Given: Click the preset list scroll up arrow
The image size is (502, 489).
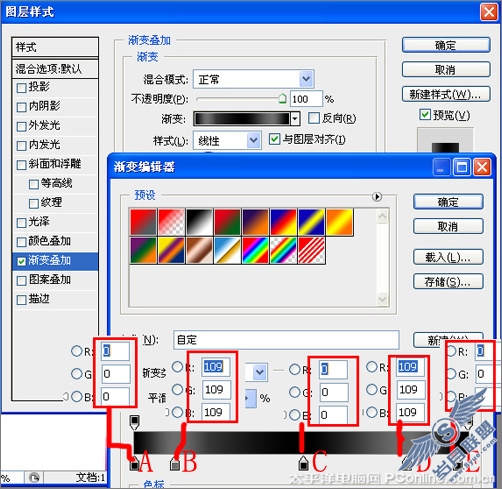Looking at the screenshot, I should click(382, 216).
